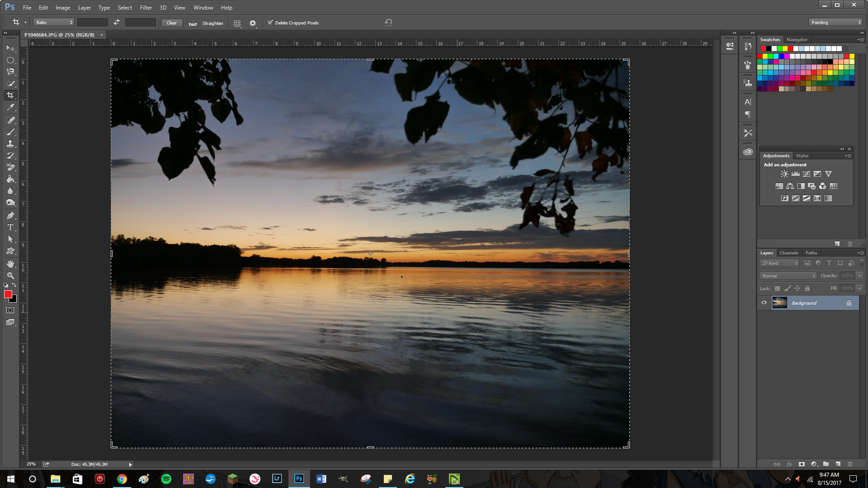Select the Zoom tool
The image size is (868, 488).
(10, 276)
